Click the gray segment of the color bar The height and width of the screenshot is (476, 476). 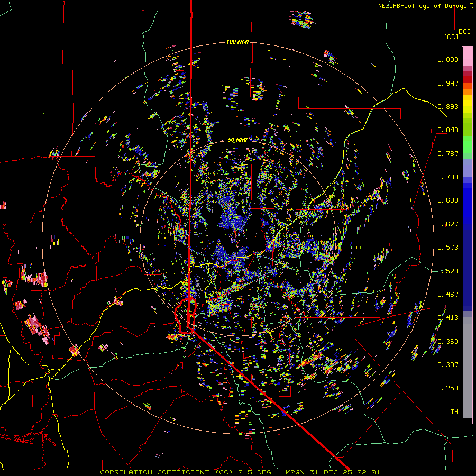(x=467, y=368)
